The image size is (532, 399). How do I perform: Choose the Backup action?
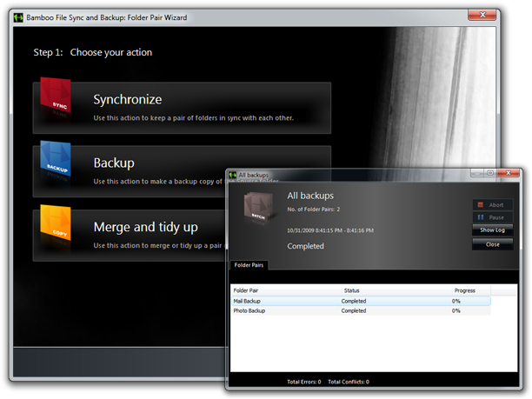click(x=130, y=170)
